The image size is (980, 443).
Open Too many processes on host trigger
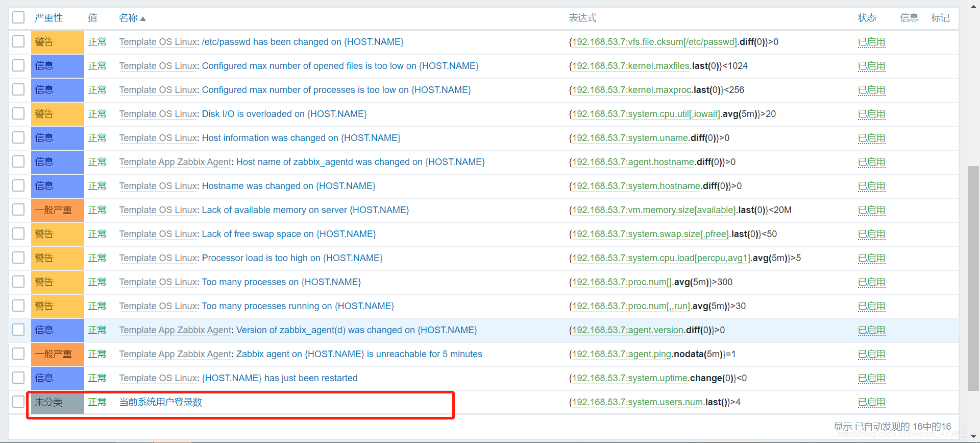(281, 282)
